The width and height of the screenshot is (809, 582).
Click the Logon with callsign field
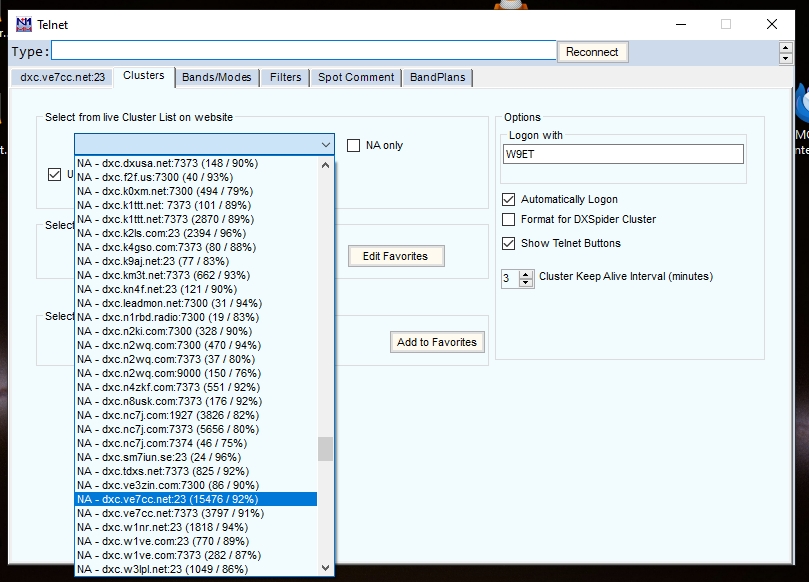[x=623, y=154]
